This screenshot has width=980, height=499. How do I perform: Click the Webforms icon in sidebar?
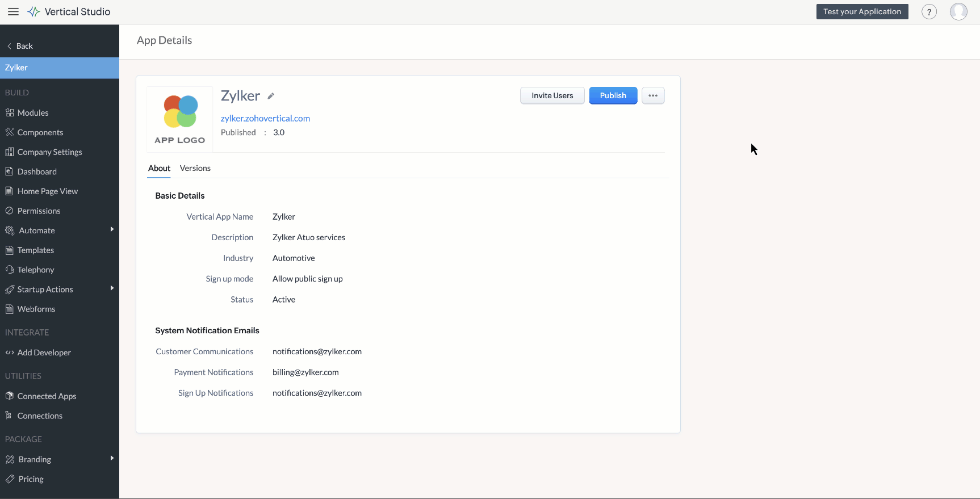[x=9, y=309]
